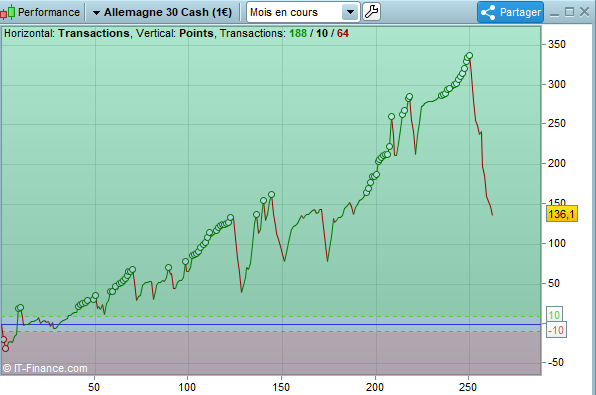Click the Performance candlestick icon
This screenshot has width=596, height=395.
(x=8, y=12)
